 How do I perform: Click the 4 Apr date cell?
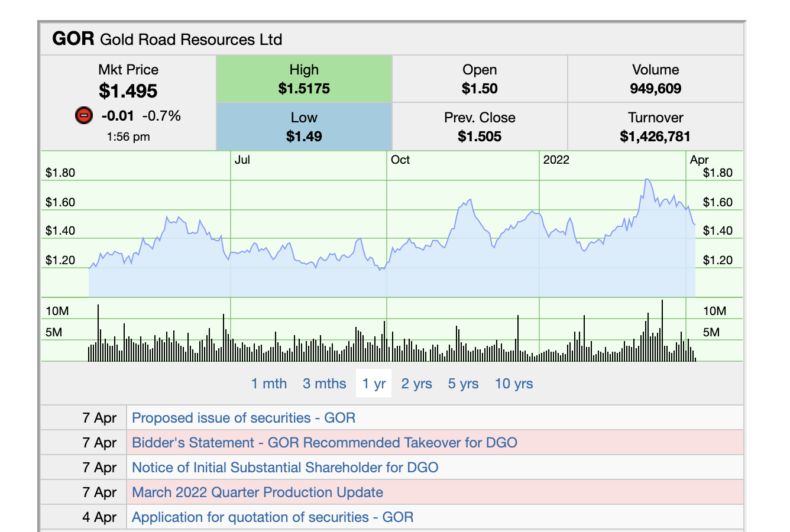pyautogui.click(x=84, y=517)
